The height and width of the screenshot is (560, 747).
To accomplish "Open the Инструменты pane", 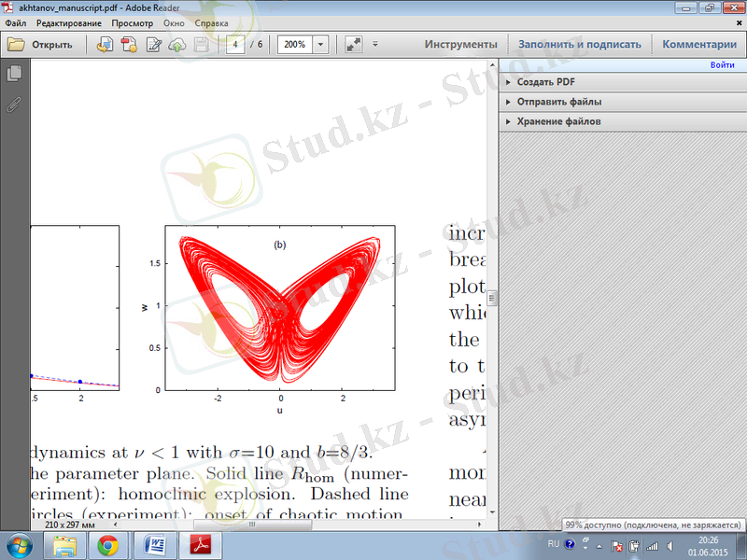I will (x=460, y=44).
